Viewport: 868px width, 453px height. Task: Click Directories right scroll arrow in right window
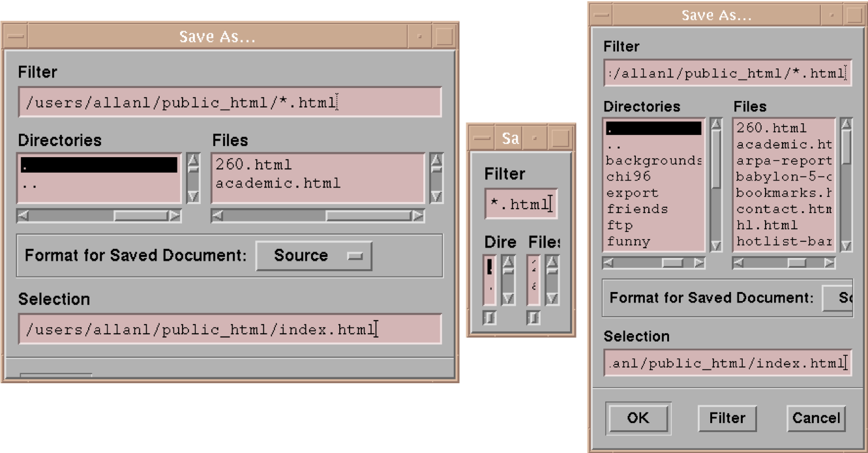click(x=700, y=263)
